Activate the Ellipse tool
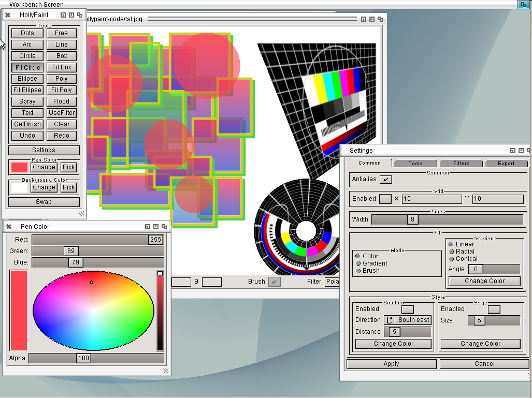Viewport: 532px width, 398px height. click(27, 79)
